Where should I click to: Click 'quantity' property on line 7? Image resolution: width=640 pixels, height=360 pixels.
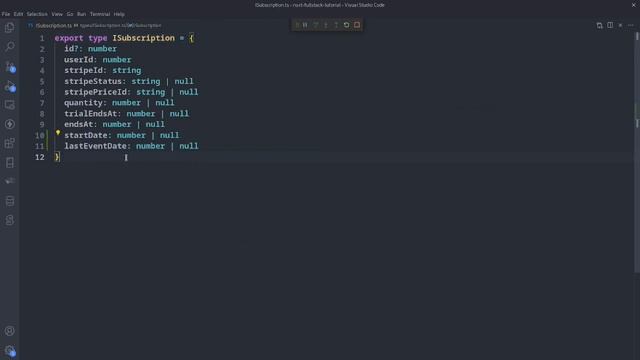[x=83, y=102]
